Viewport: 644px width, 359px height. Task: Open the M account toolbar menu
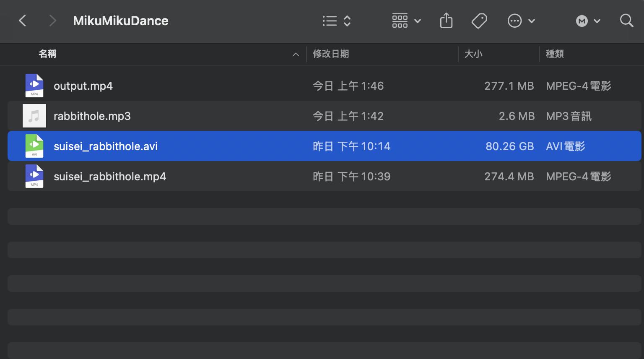click(588, 21)
